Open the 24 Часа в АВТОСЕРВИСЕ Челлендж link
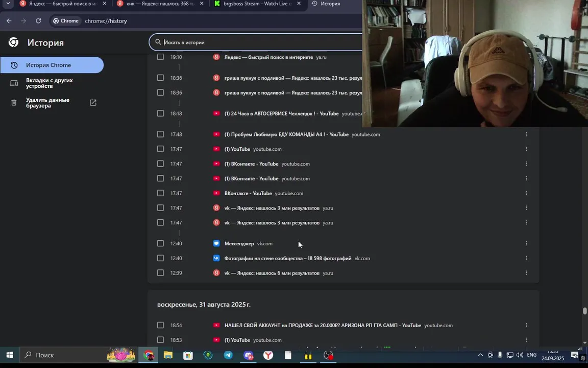Screen dimensions: 588x368 pos(282,113)
